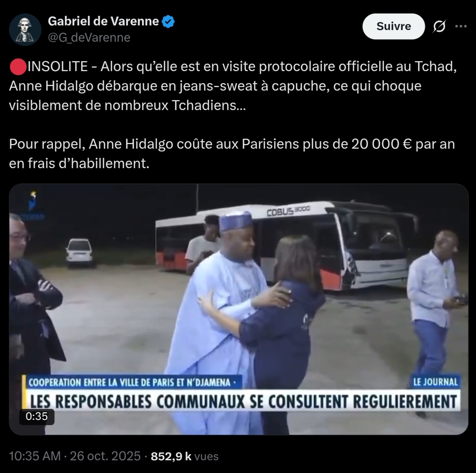Click the blue verified badge
476x473 pixels.
pyautogui.click(x=168, y=22)
